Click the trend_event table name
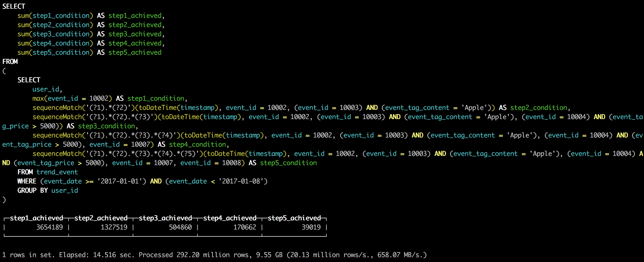Screen dimensions: 644x262 57,172
